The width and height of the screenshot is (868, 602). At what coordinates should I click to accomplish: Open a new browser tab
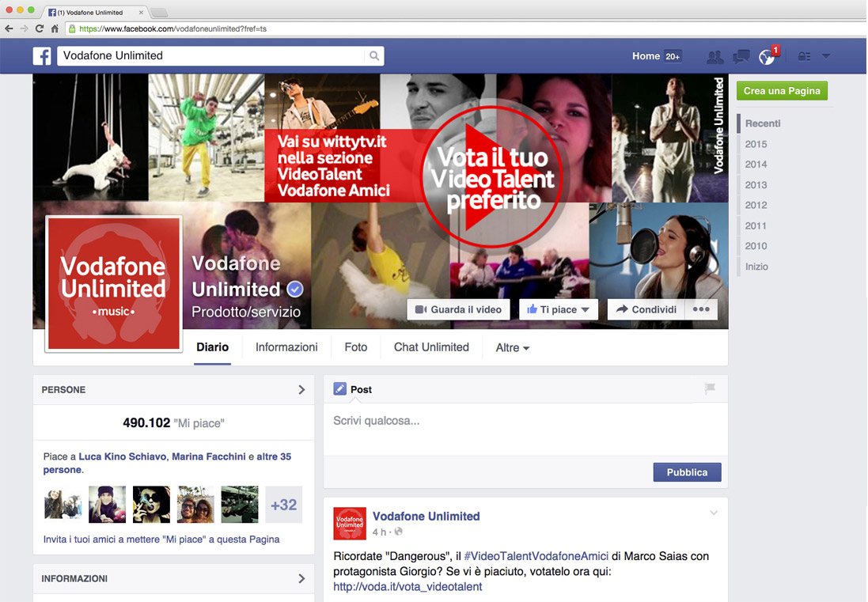pos(159,12)
